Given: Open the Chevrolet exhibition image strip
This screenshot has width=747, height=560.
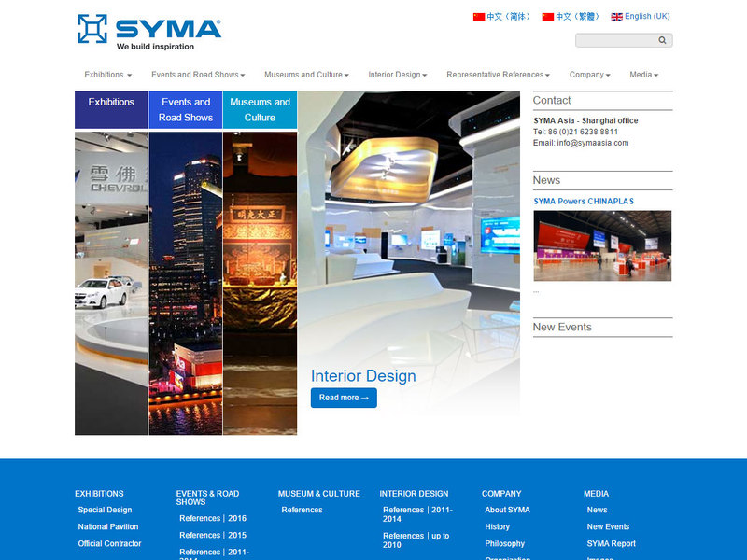Looking at the screenshot, I should click(x=111, y=284).
